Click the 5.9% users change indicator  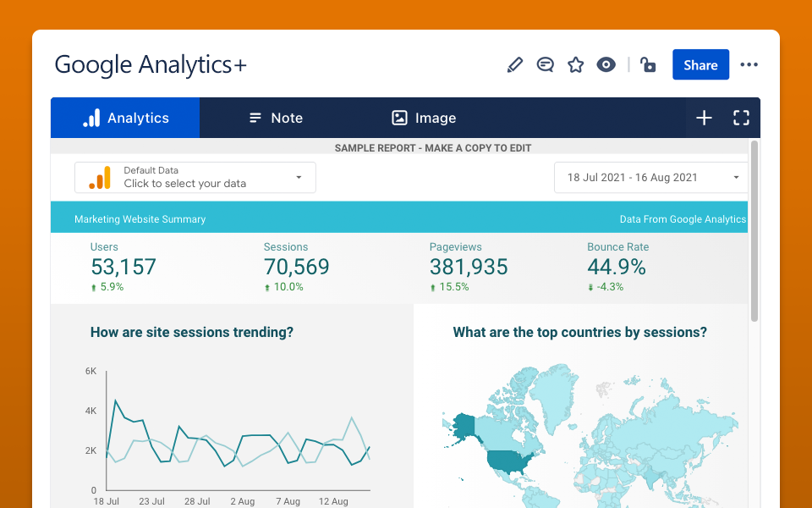[x=107, y=287]
